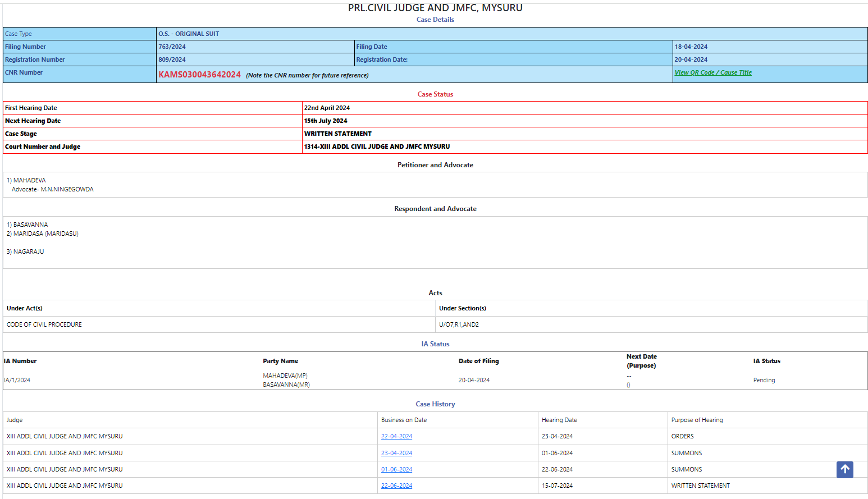Viewport: 868px width, 499px height.
Task: Open the 01-06-2024 Business on Date link
Action: (396, 469)
